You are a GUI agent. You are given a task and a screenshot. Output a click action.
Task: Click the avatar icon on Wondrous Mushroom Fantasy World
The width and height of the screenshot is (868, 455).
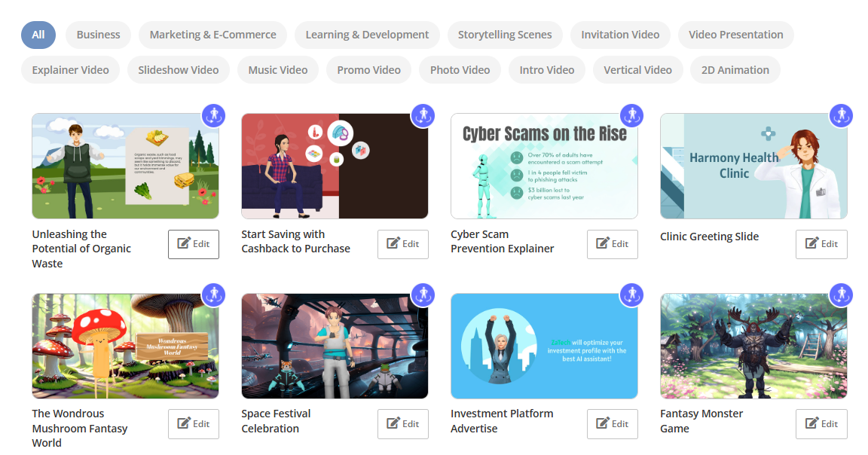pos(213,295)
